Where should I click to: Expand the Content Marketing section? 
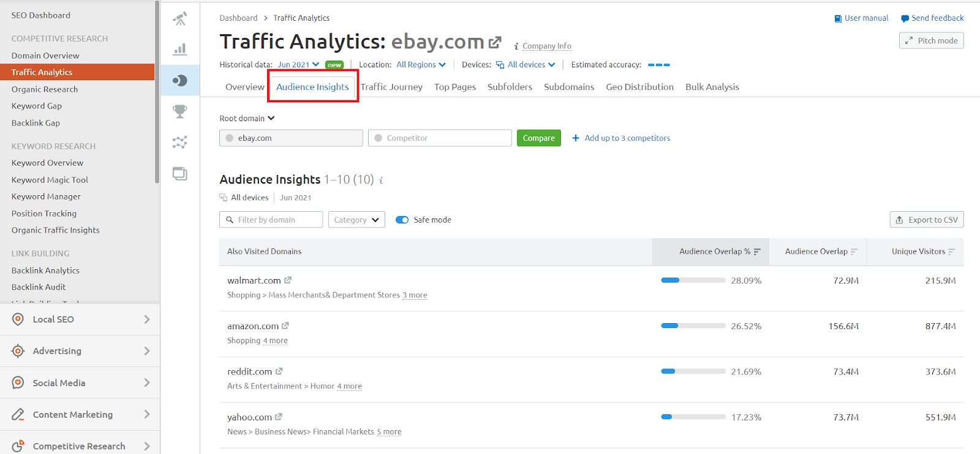pyautogui.click(x=147, y=414)
